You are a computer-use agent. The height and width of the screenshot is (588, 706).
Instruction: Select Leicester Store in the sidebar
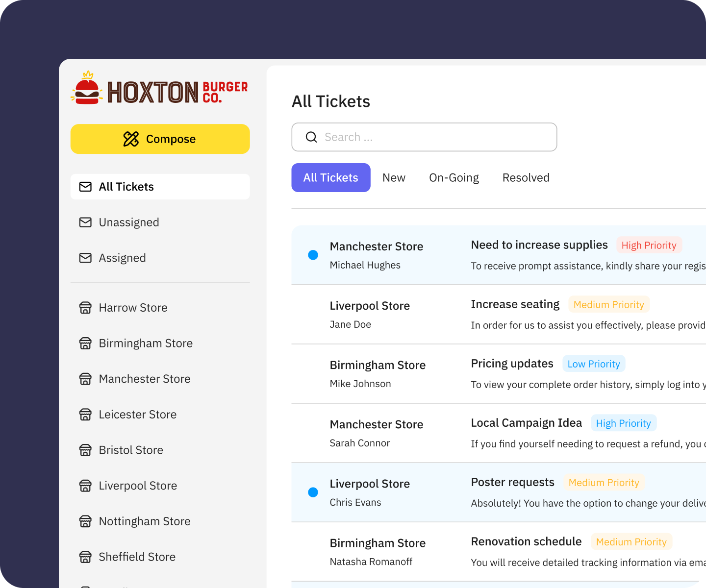(x=160, y=415)
